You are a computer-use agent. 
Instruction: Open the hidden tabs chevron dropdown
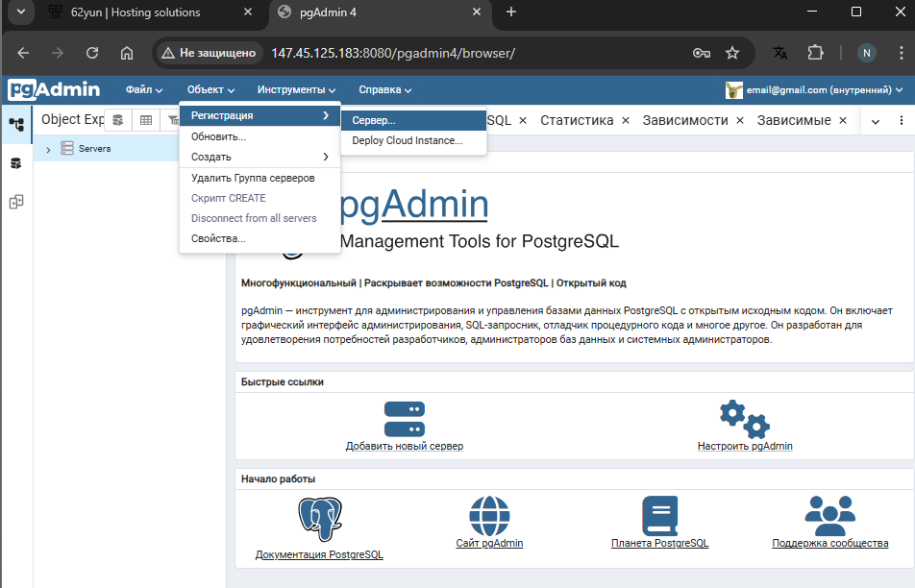875,119
